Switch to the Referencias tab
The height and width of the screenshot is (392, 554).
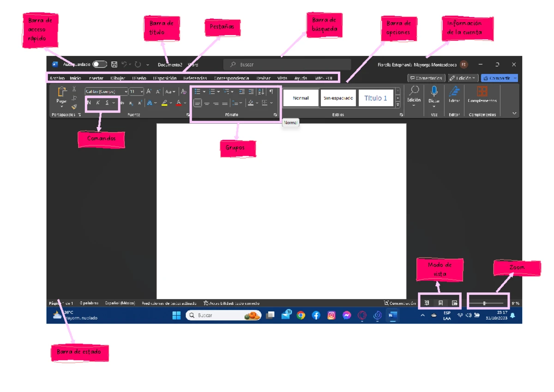[195, 78]
